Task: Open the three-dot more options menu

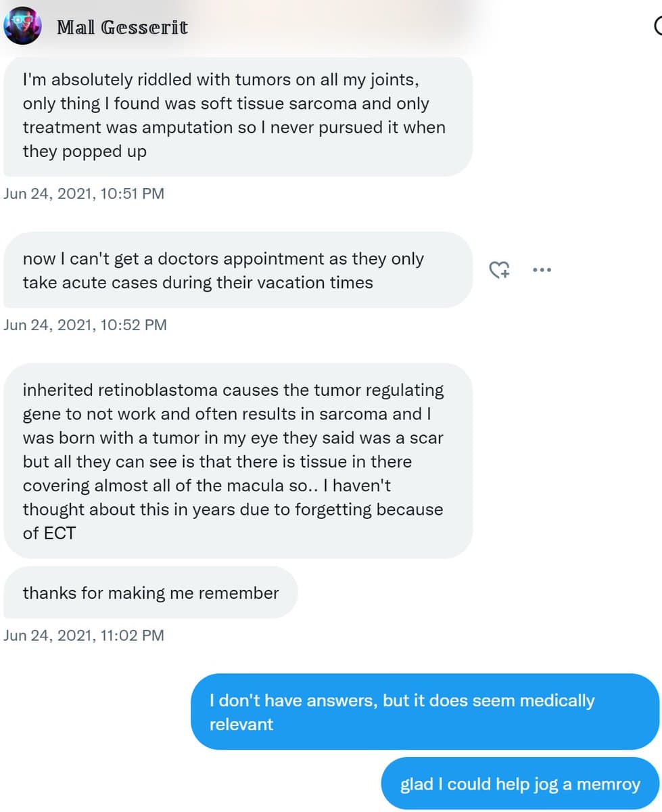Action: coord(542,270)
